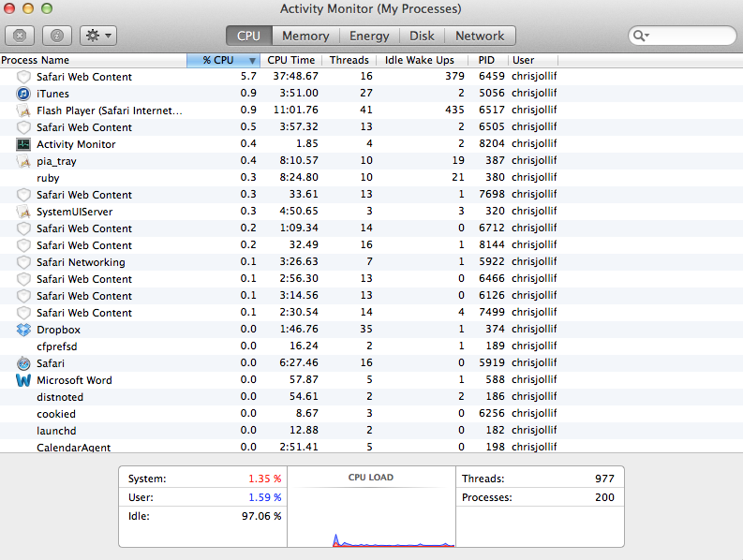743x560 pixels.
Task: Click the Safari Networking shield icon
Action: [x=23, y=262]
